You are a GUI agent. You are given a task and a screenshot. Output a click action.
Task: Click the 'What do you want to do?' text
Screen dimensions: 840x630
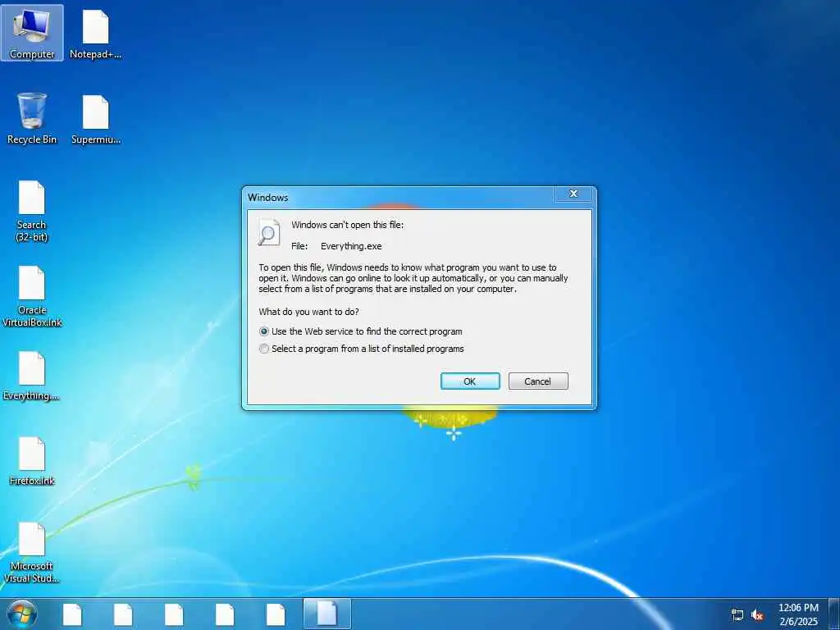point(309,312)
